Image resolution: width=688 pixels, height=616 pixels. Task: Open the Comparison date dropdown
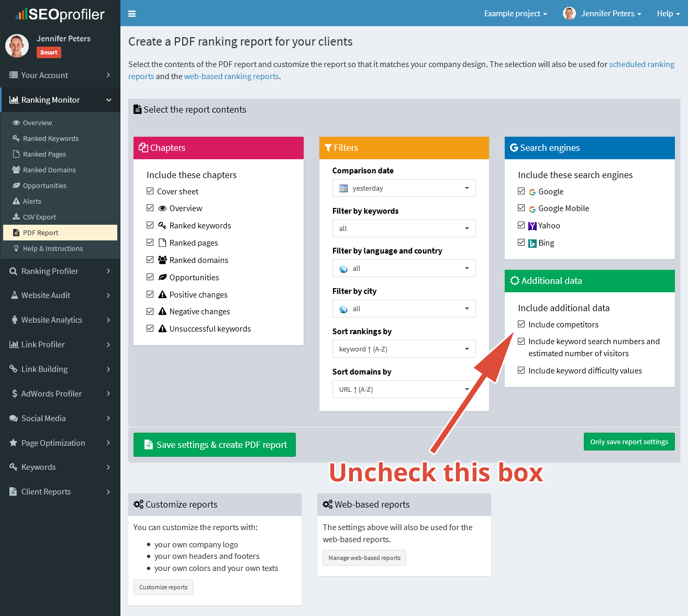404,188
